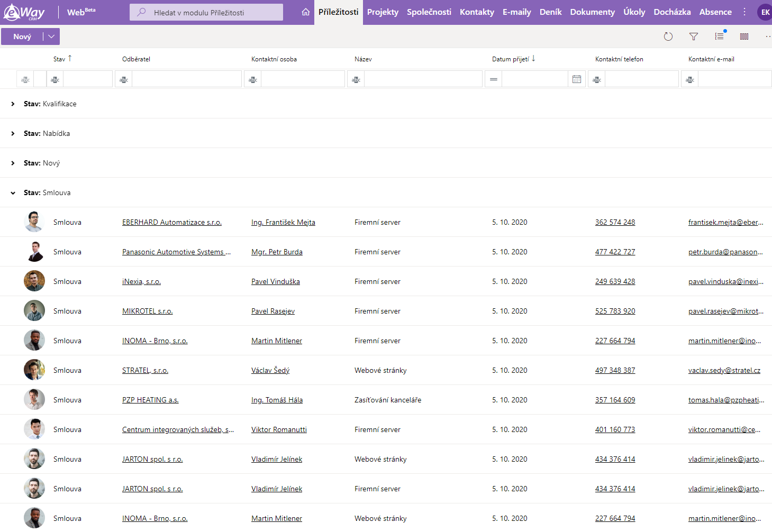
Task: Click the Název filter input field
Action: click(423, 79)
